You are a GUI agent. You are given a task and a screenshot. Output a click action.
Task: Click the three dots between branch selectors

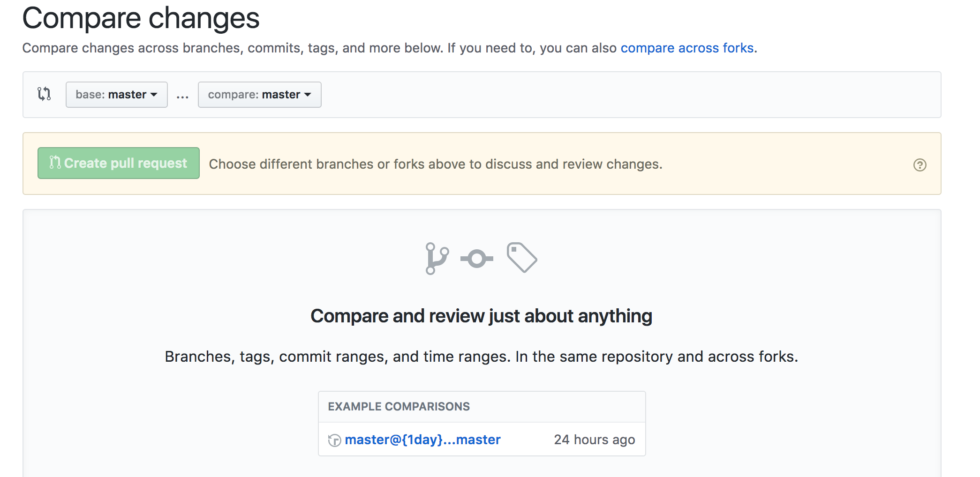pos(182,97)
